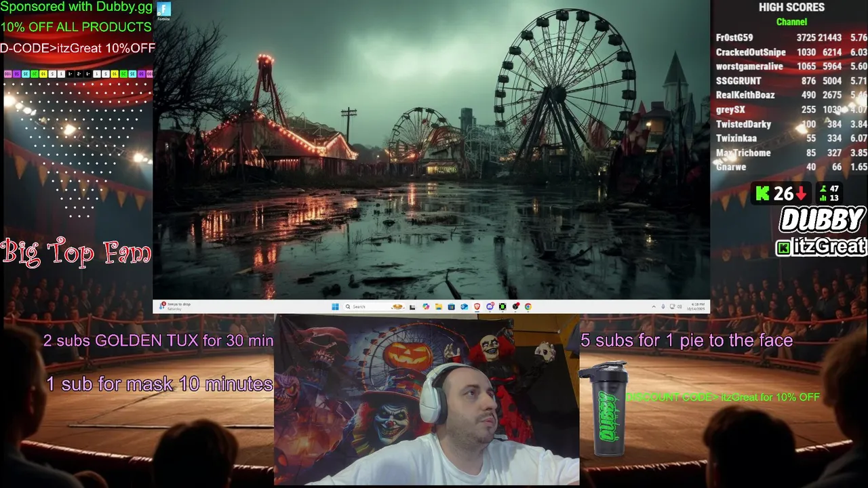Click the greySX high score row

tap(791, 110)
